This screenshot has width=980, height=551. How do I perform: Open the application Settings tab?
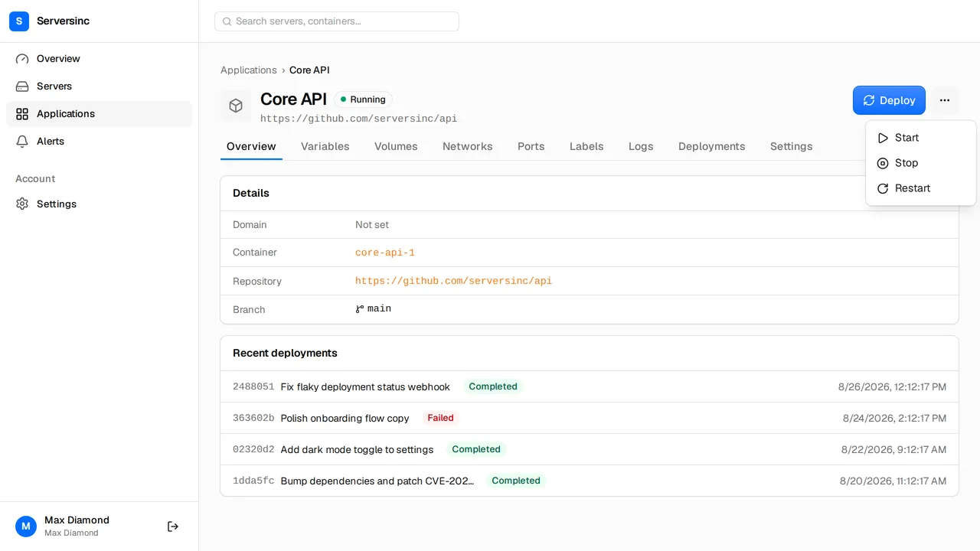click(792, 146)
